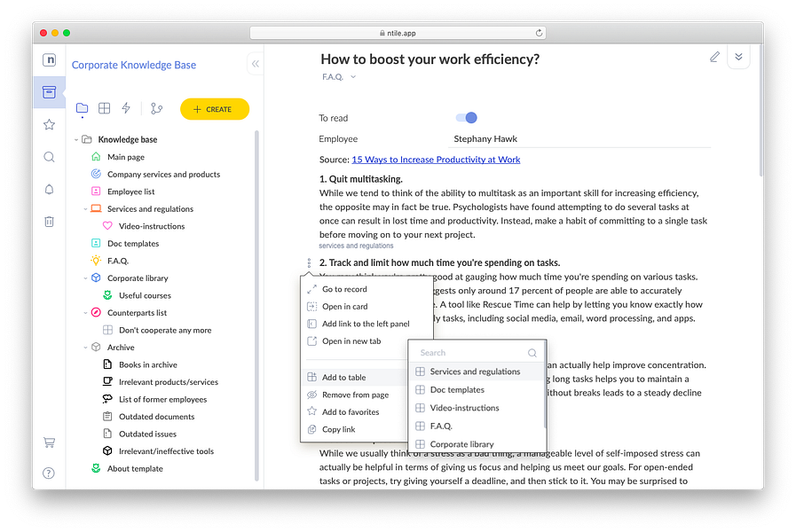Select the table grid view icon in panel toolbar

(x=104, y=108)
